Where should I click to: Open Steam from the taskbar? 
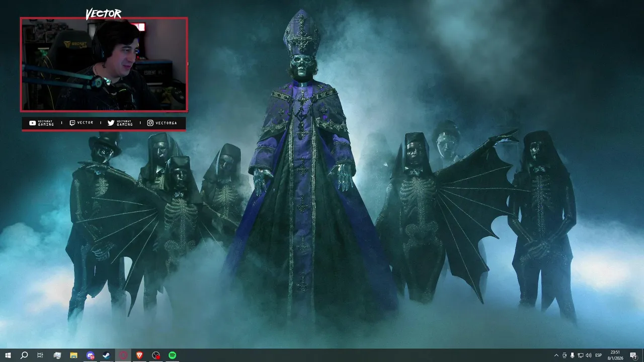(107, 355)
